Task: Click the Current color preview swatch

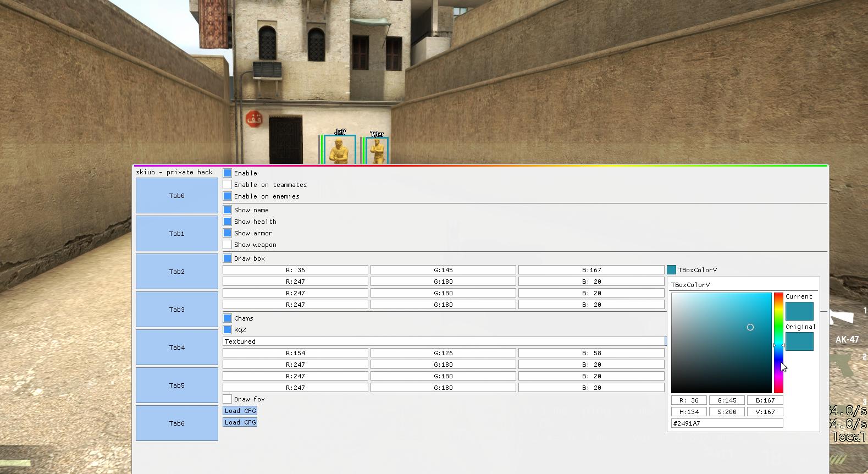Action: [799, 311]
